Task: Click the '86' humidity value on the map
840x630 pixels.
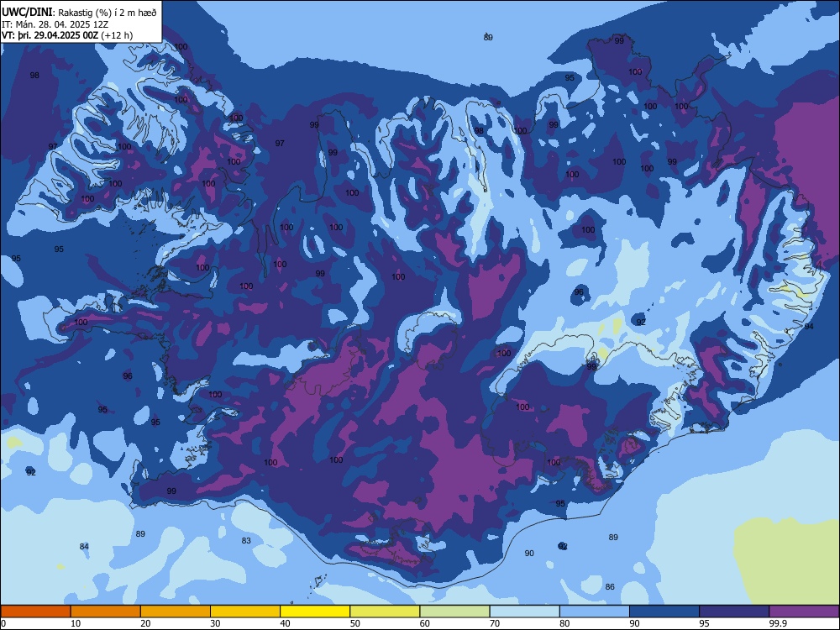Action: (x=610, y=586)
